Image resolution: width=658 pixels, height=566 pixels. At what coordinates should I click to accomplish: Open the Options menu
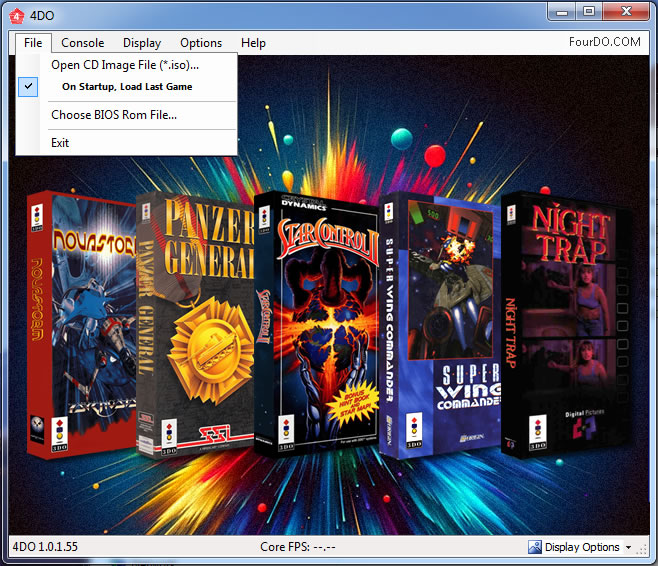tap(201, 43)
